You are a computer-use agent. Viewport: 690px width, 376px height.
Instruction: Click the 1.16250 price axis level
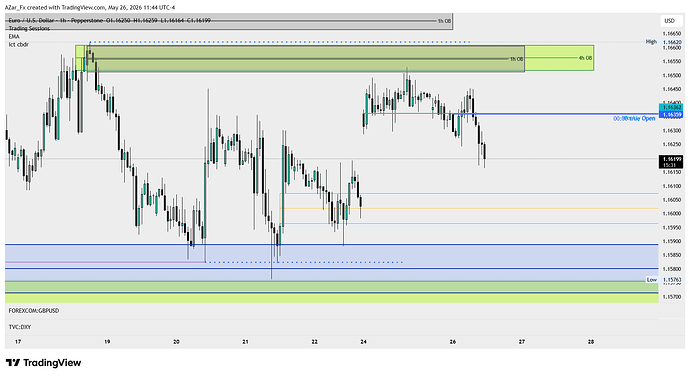672,144
